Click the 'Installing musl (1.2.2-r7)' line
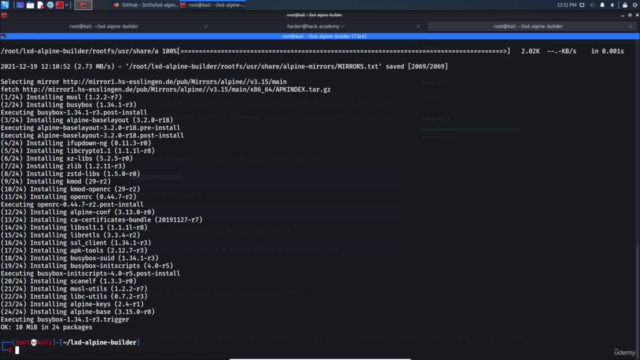 [61, 97]
